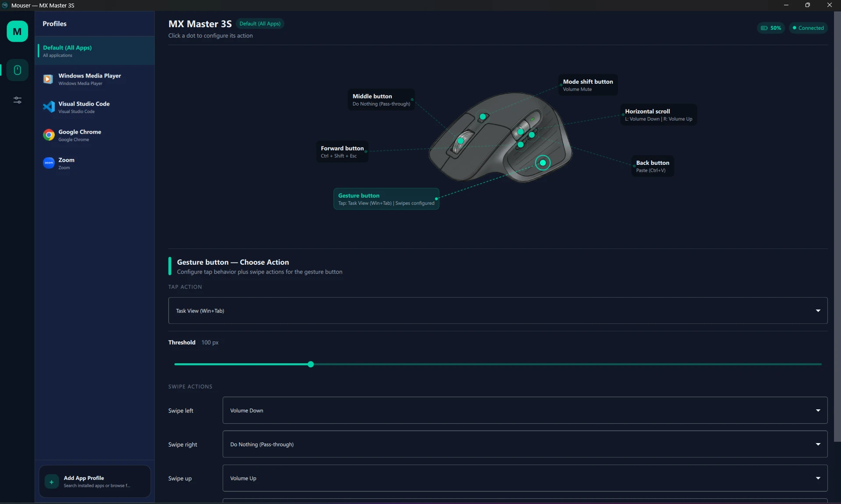Click the Zoom app icon in Profiles

coord(48,163)
